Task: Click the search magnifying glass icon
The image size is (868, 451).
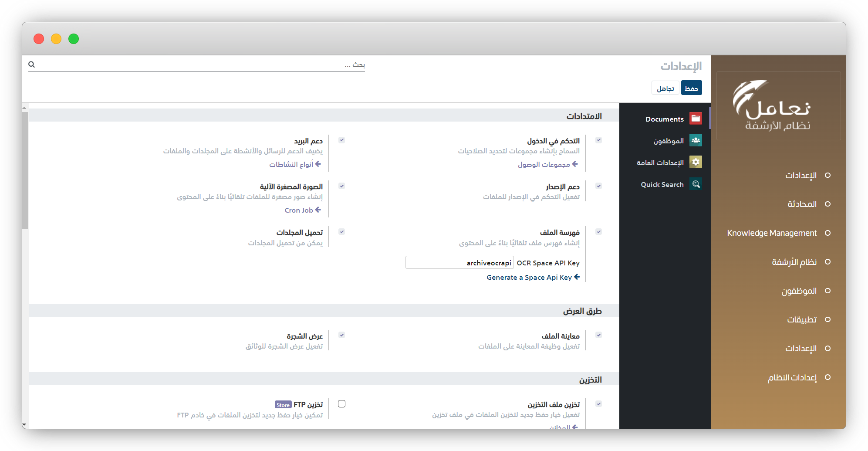Action: (32, 64)
